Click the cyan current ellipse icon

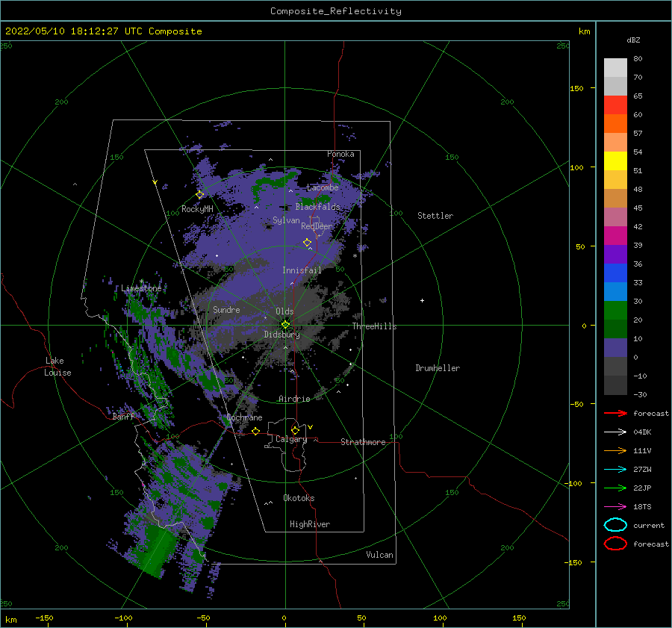click(x=615, y=525)
